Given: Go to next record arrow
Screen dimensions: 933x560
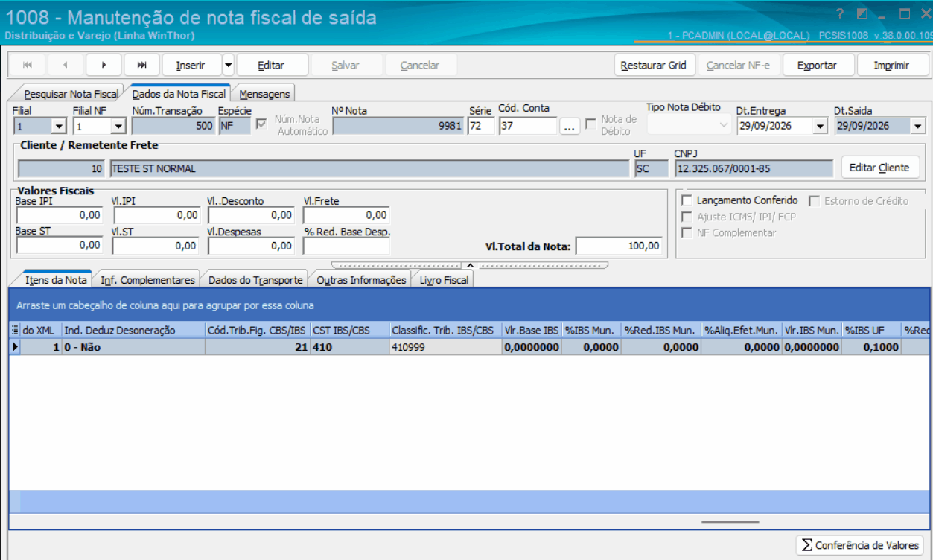Looking at the screenshot, I should [x=104, y=66].
